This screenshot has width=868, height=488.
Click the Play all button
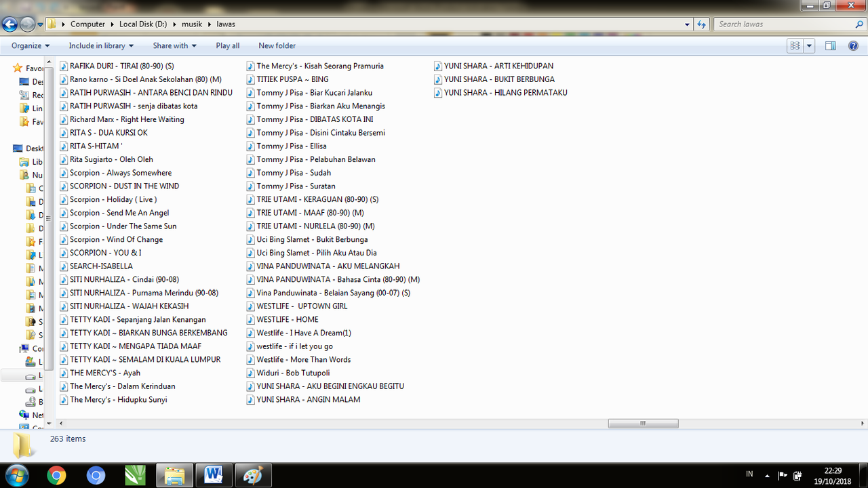click(228, 45)
